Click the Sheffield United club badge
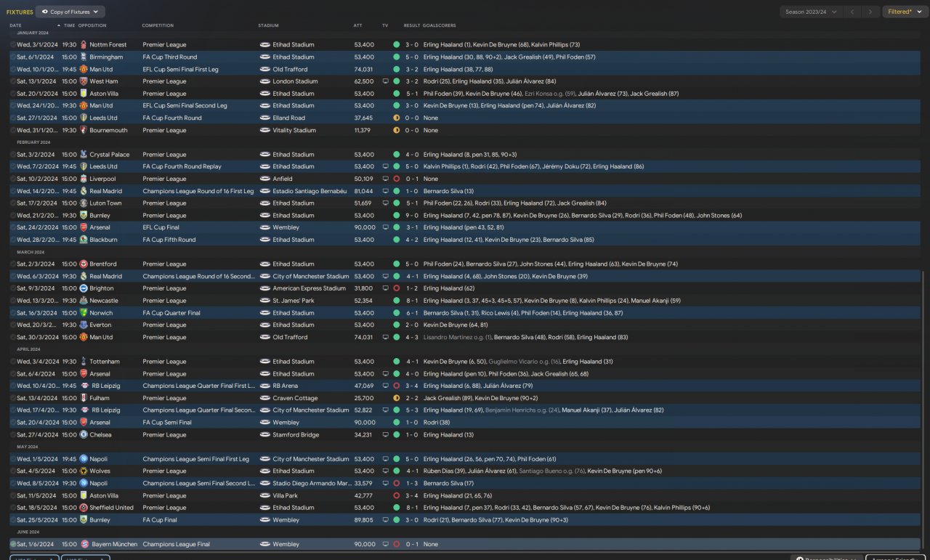 (84, 508)
